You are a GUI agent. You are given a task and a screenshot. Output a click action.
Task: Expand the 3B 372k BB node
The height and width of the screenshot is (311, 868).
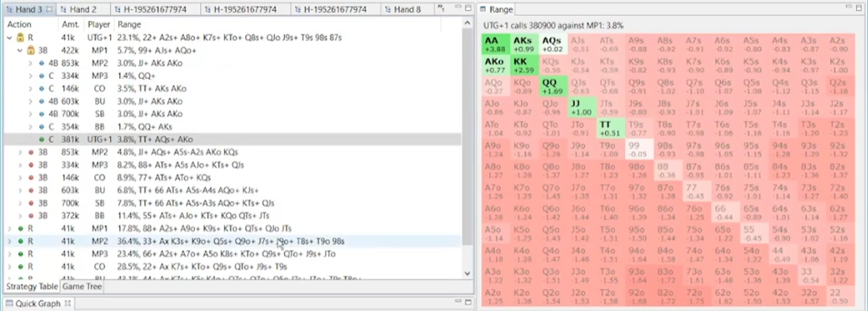point(20,216)
